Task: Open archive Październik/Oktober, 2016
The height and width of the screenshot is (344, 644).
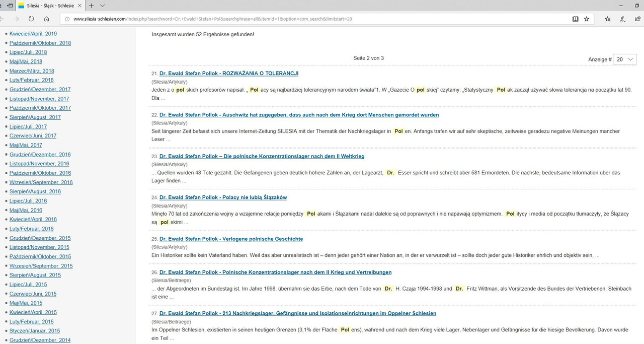Action: click(40, 173)
